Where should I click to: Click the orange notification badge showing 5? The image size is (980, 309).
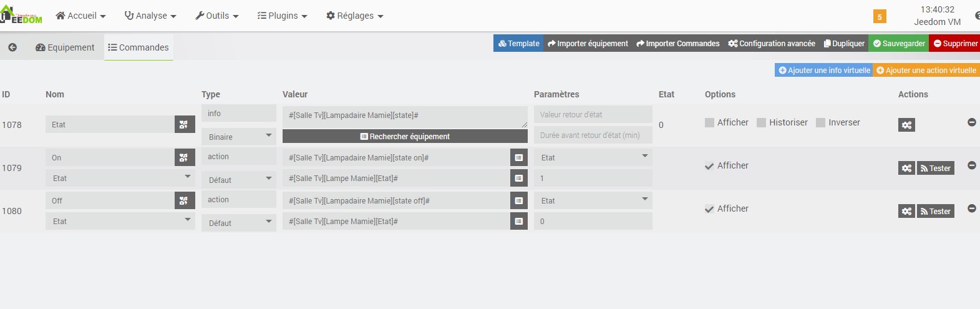pyautogui.click(x=880, y=17)
